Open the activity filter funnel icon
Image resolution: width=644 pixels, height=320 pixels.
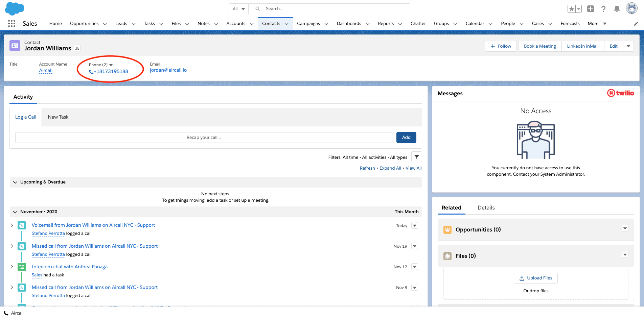tap(416, 157)
